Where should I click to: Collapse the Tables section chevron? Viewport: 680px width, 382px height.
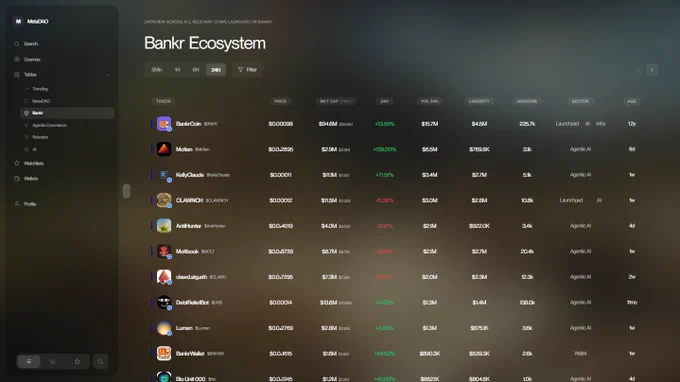(x=108, y=75)
